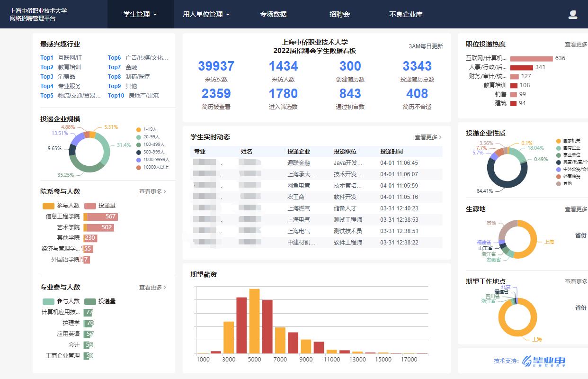Viewport: 588px width, 379px height.
Task: Select 不良企业库 in the navigation bar
Action: [x=406, y=14]
